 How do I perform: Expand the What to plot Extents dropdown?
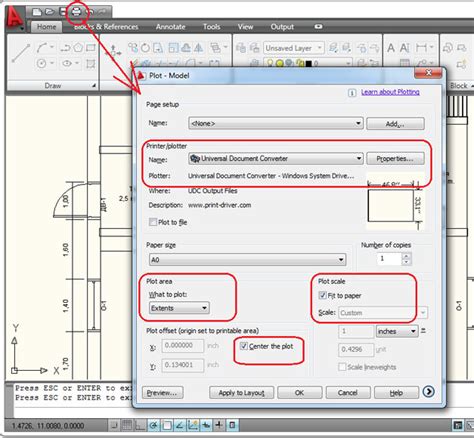click(179, 308)
